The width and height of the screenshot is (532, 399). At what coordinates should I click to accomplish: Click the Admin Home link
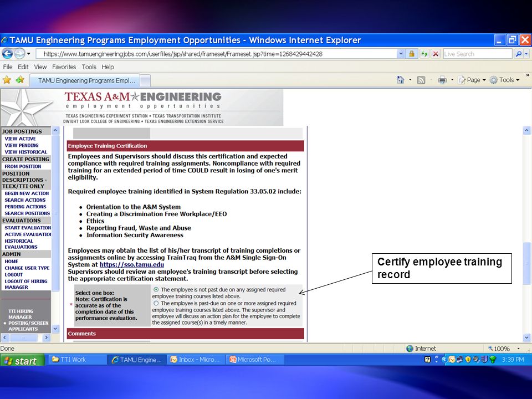click(11, 262)
